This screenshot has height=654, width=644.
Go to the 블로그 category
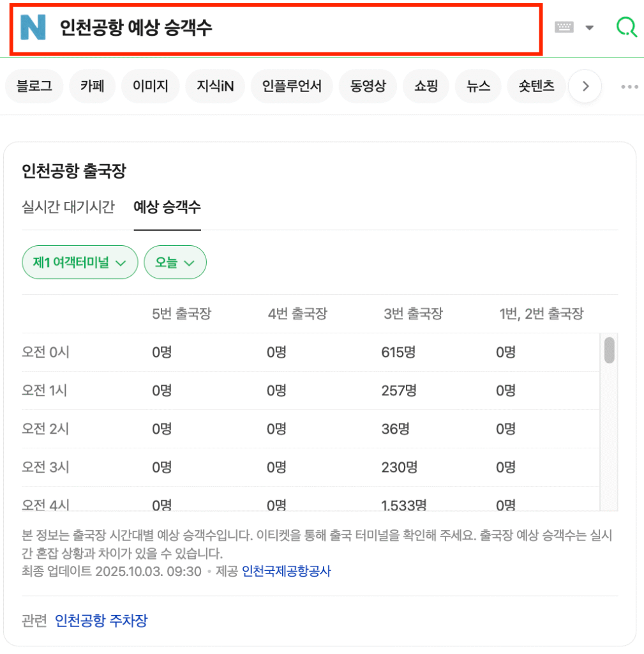tap(34, 86)
